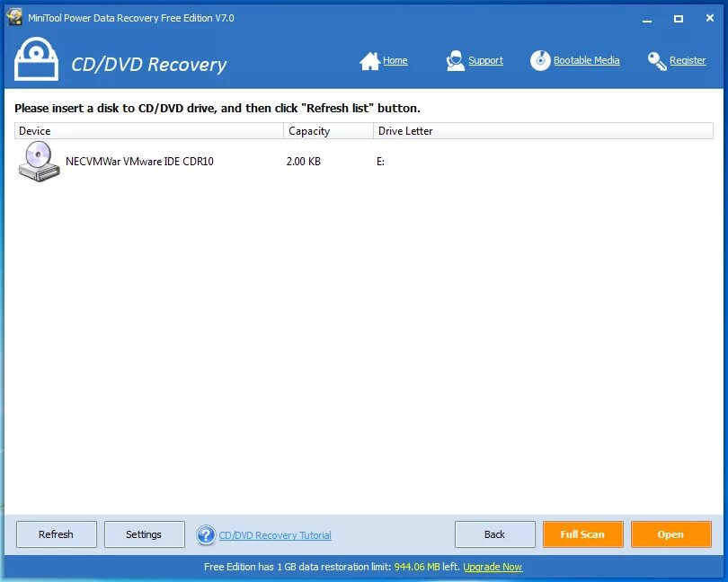Click the Refresh button
728x582 pixels.
point(57,534)
